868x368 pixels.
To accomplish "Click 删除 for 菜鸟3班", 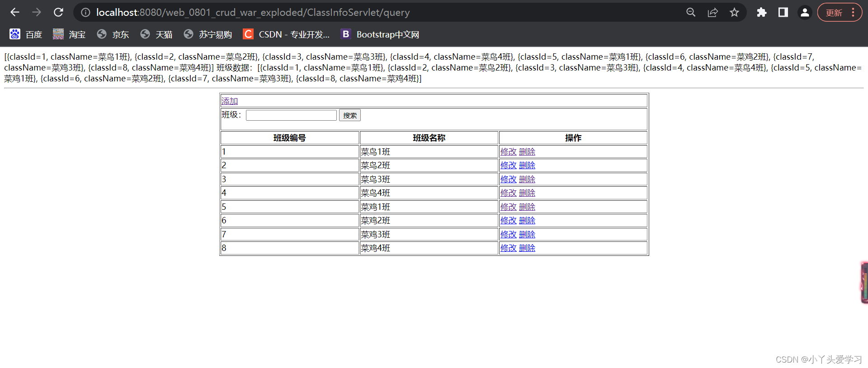I will (x=527, y=179).
